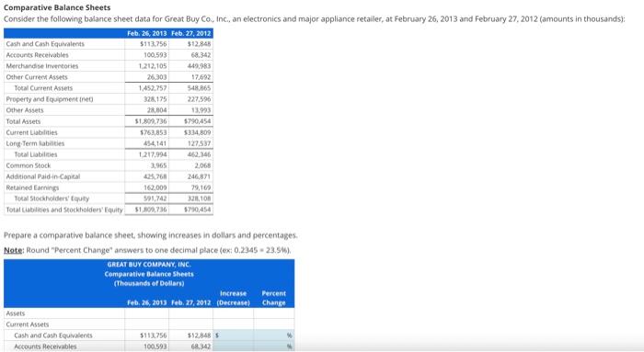Select the 'Other Current Assets' row label

point(37,77)
